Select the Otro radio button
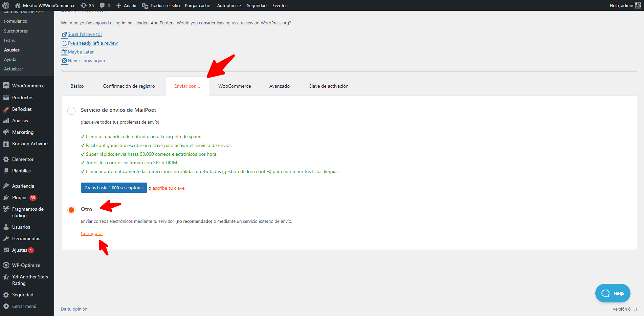Screen dimensions: 644x316 coord(71,210)
